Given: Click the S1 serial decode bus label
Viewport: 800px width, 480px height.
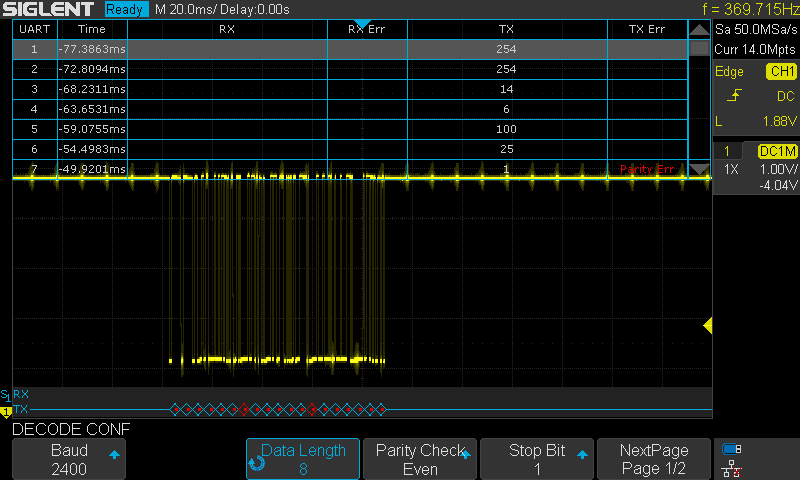Looking at the screenshot, I should [6, 395].
